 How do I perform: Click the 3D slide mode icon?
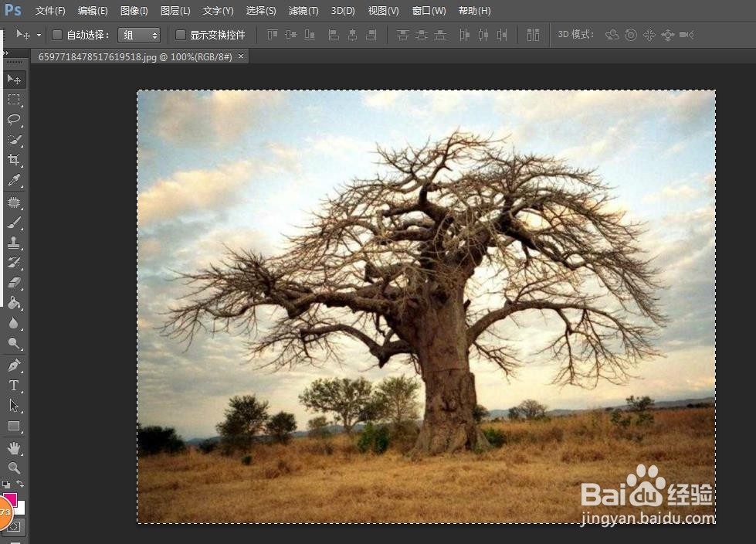pos(668,35)
